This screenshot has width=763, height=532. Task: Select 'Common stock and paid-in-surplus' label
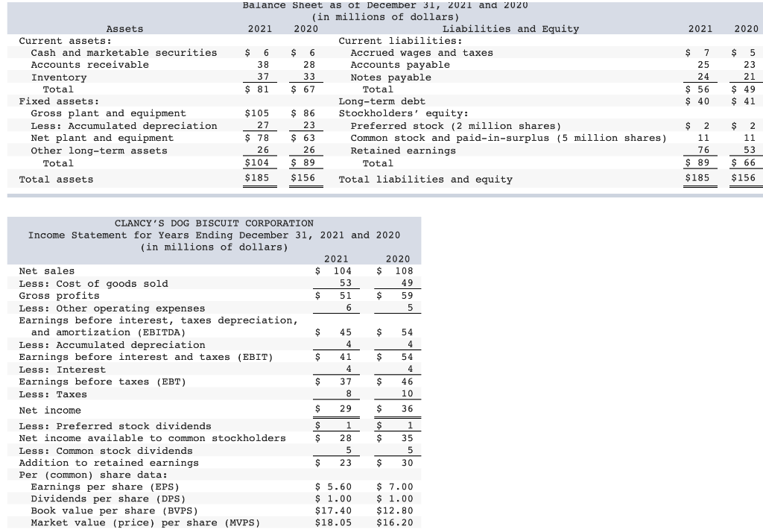coord(450,139)
